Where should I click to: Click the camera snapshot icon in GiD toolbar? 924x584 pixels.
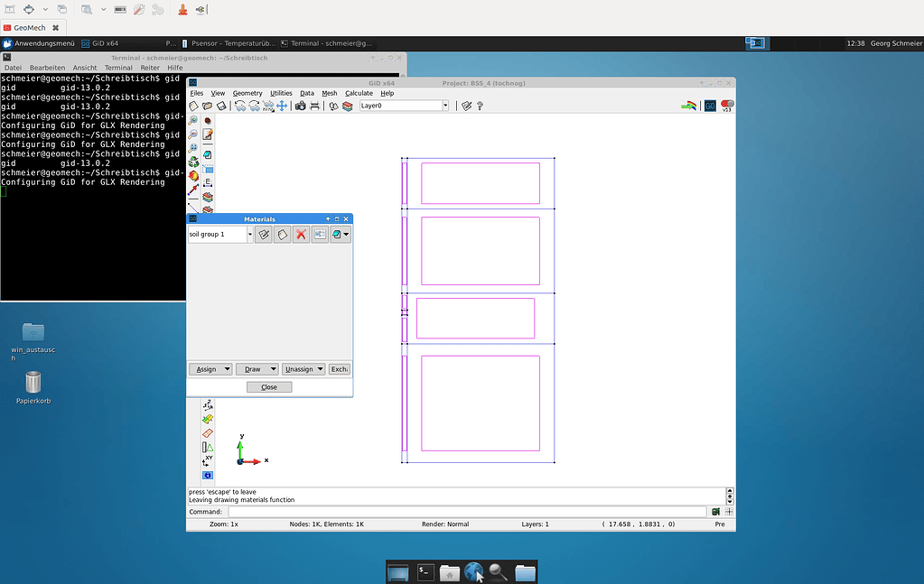(x=300, y=106)
